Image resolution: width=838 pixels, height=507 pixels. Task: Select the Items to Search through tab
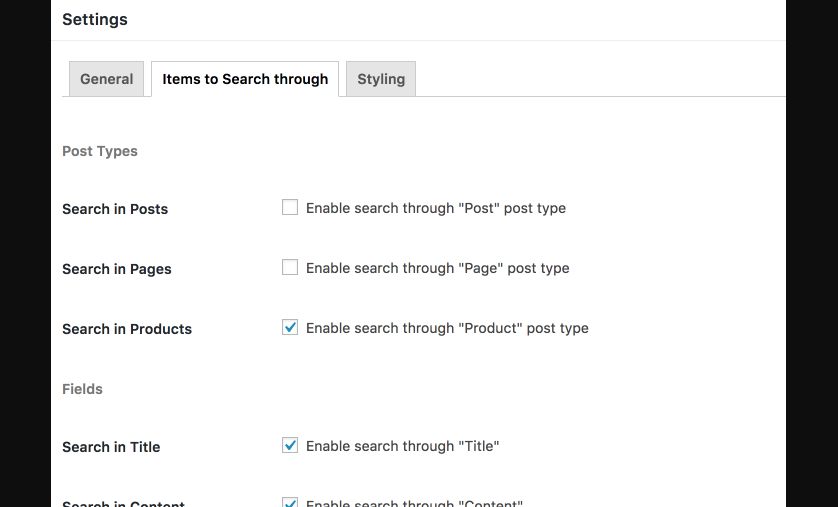[245, 79]
